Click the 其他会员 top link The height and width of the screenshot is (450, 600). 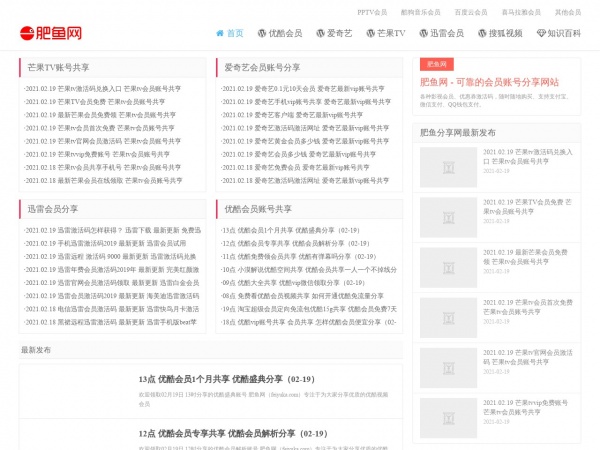pos(568,12)
